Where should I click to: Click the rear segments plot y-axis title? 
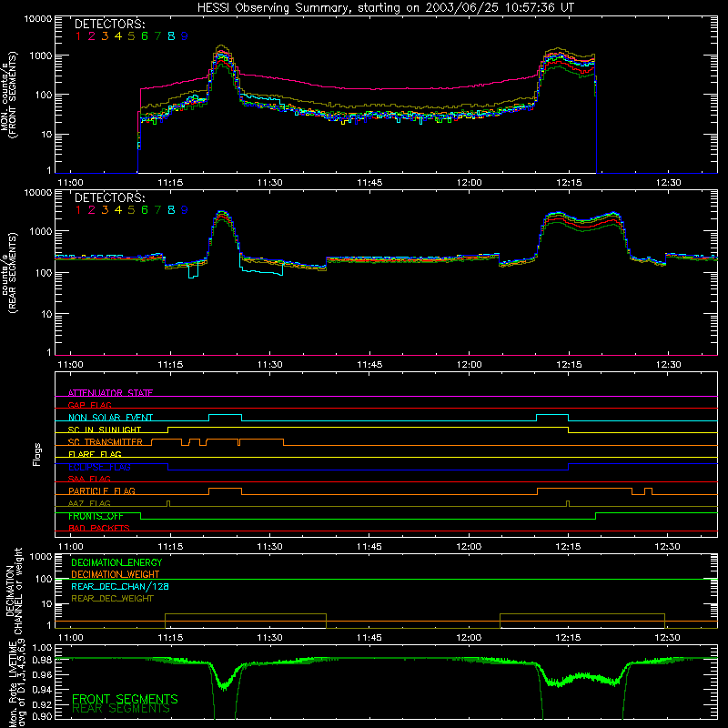(9, 272)
